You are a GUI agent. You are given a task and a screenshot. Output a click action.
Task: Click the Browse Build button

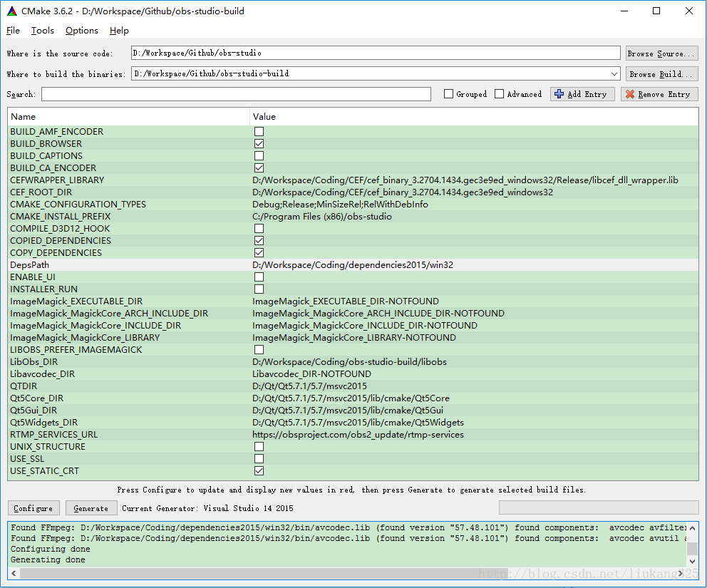coord(661,74)
